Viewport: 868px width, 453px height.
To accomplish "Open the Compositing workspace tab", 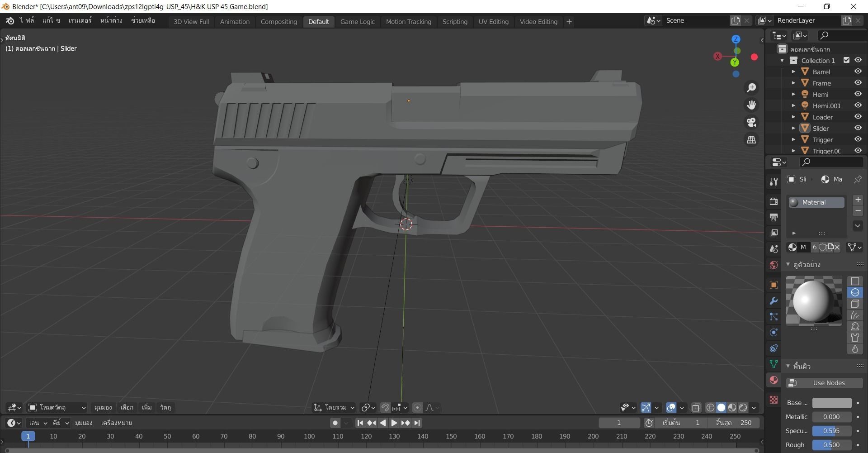I will (278, 22).
